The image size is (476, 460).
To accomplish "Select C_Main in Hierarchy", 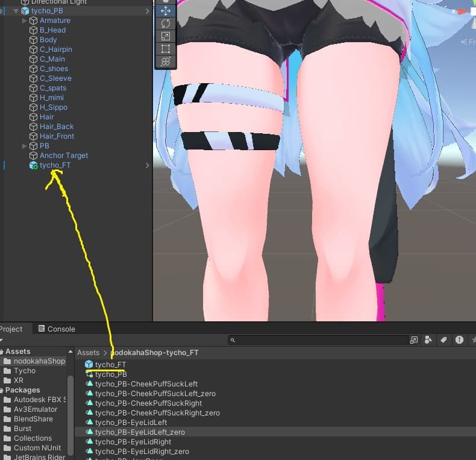I will 52,59.
